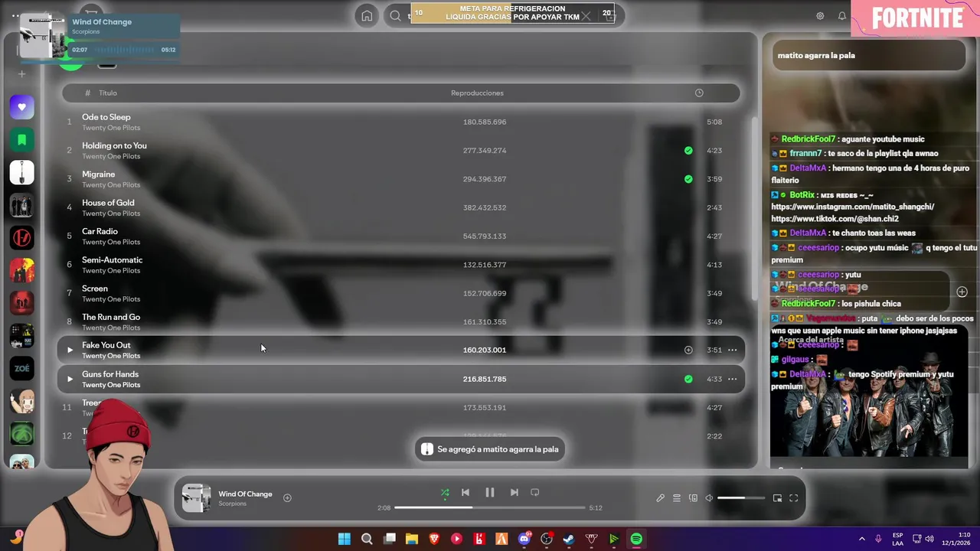Toggle repeat mode
This screenshot has width=980, height=551.
coord(535,493)
